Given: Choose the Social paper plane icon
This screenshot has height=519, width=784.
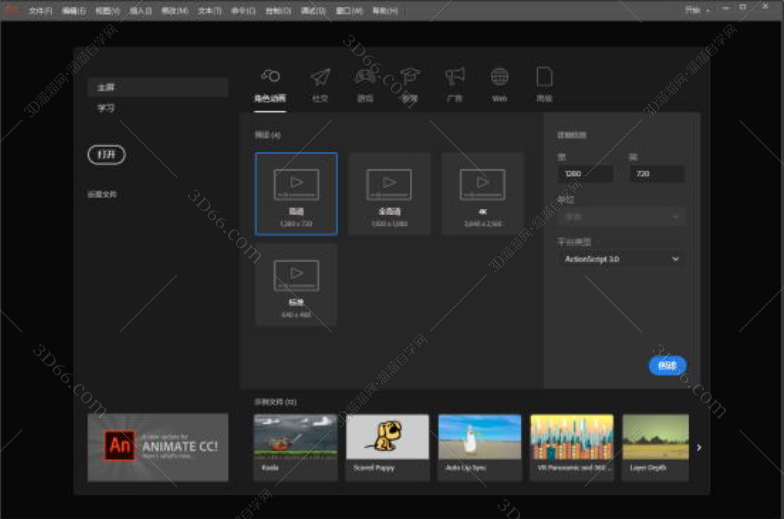Looking at the screenshot, I should pyautogui.click(x=320, y=77).
